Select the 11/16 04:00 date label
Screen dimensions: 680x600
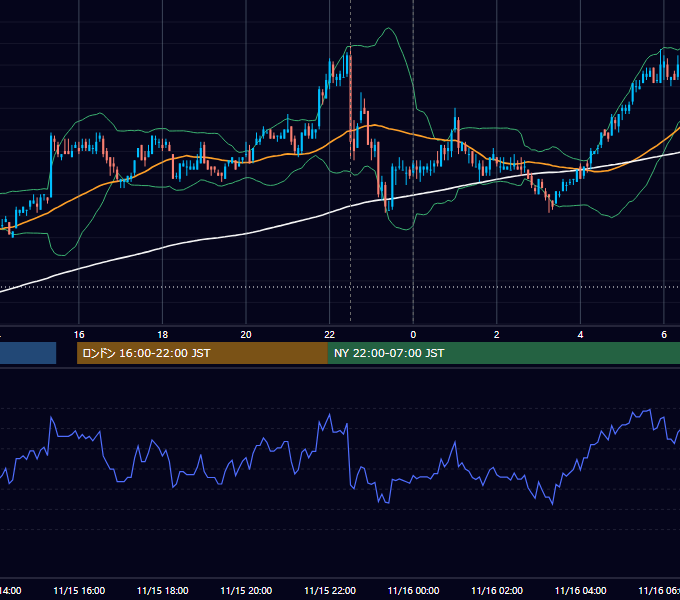(x=581, y=590)
